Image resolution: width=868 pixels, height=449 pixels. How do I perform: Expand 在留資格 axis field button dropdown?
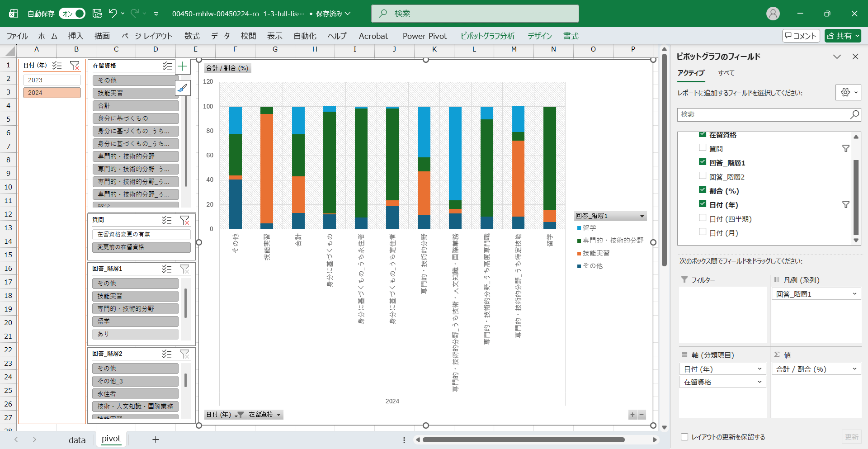pyautogui.click(x=278, y=415)
